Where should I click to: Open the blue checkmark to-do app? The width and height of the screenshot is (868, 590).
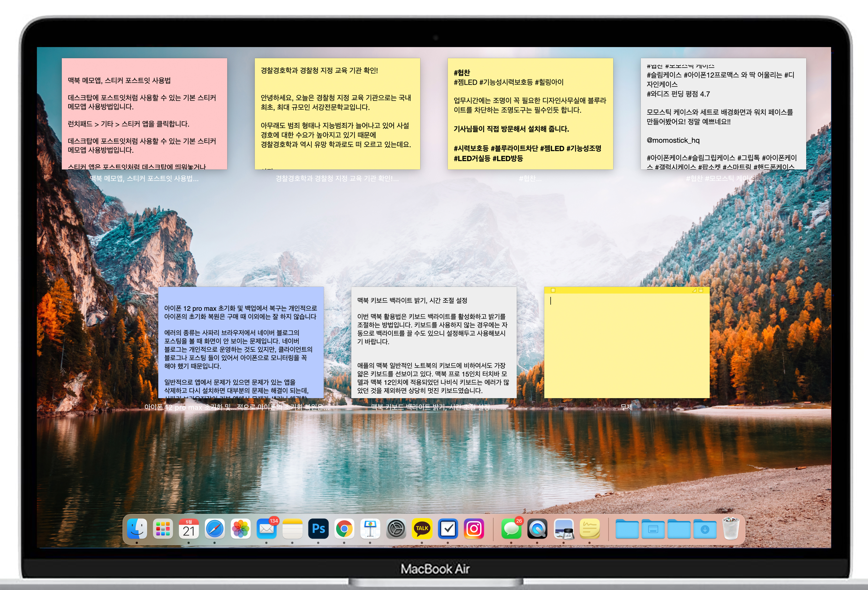(448, 528)
